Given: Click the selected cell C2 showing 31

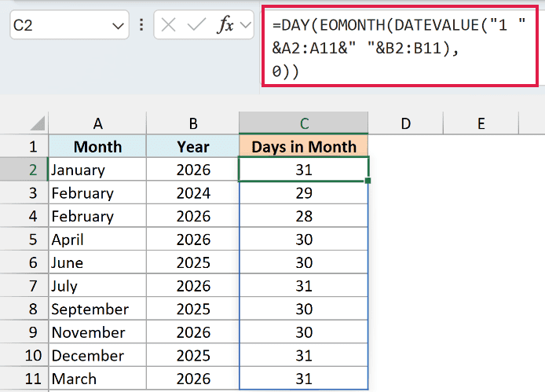Looking at the screenshot, I should [303, 170].
